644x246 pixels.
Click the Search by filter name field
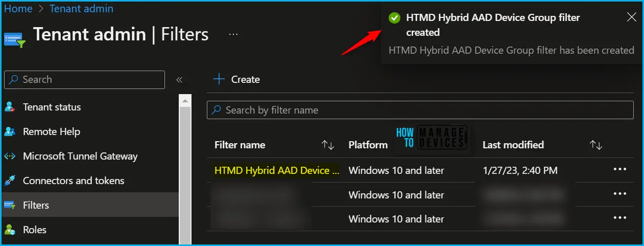click(420, 110)
